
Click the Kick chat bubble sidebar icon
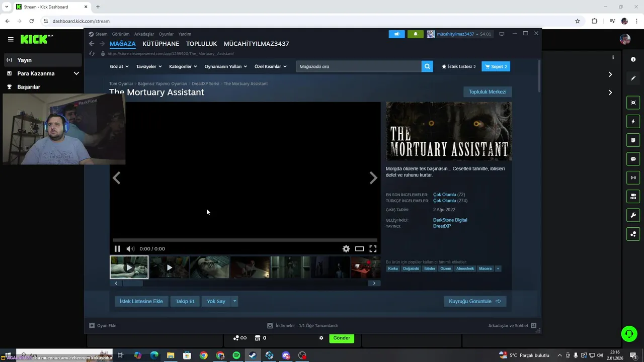tap(633, 159)
